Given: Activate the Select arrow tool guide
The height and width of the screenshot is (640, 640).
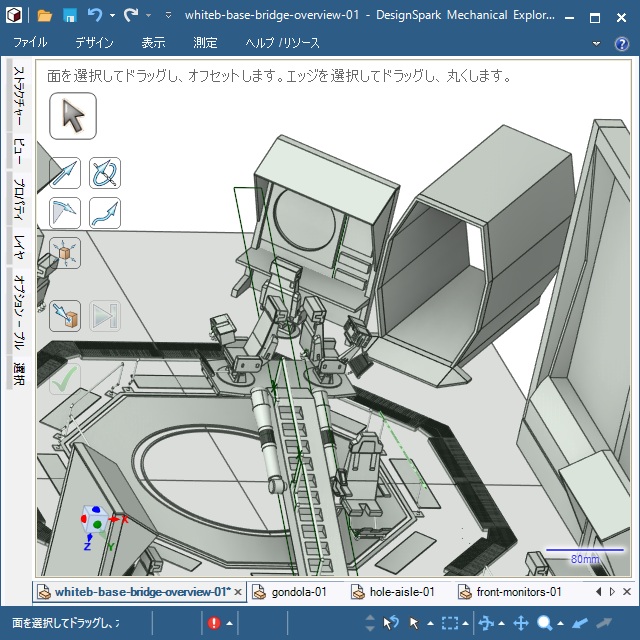Looking at the screenshot, I should 73,116.
